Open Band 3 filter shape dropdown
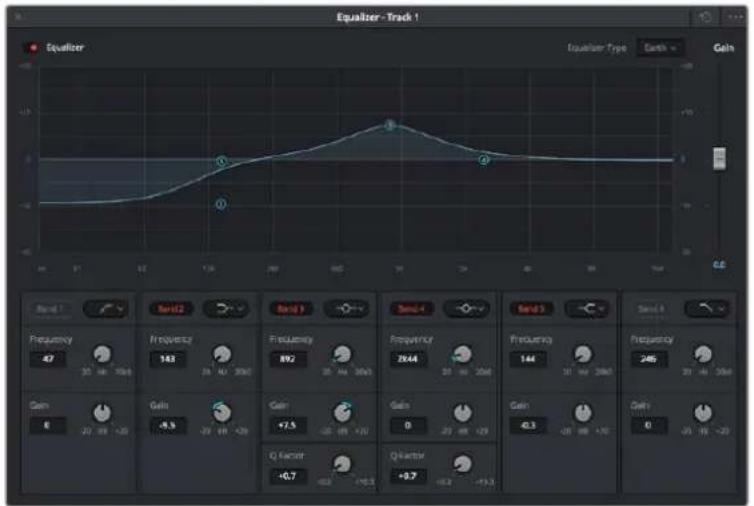 [346, 309]
